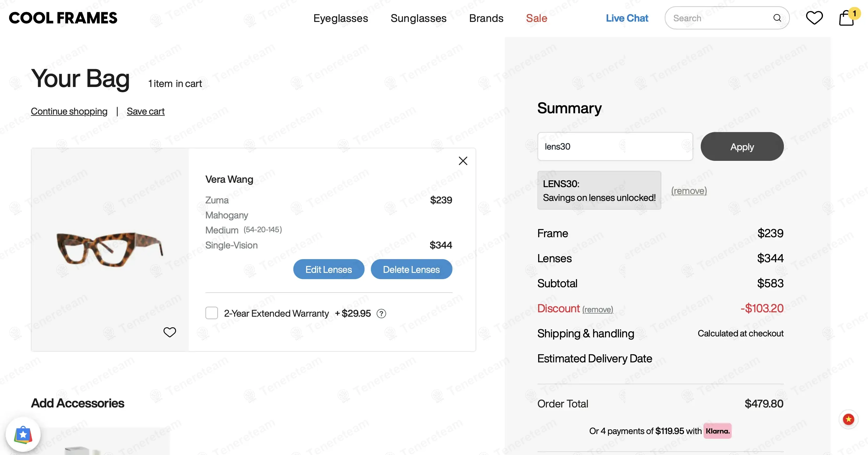Enable the 2-Year Extended Warranty checkbox

212,313
